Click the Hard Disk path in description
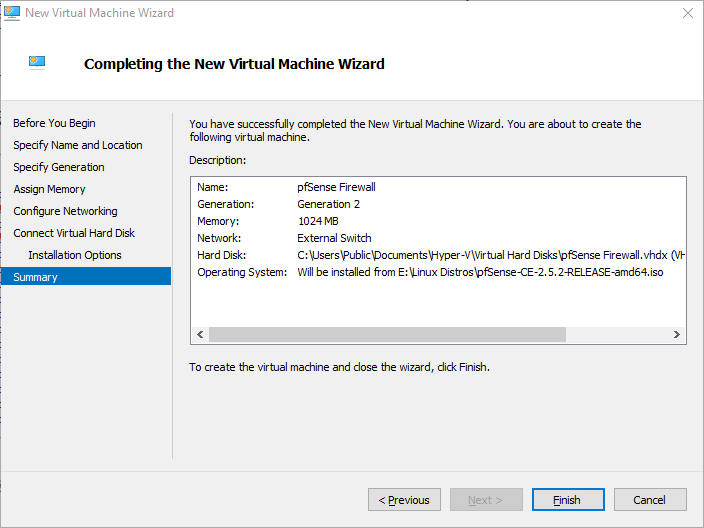 point(490,255)
